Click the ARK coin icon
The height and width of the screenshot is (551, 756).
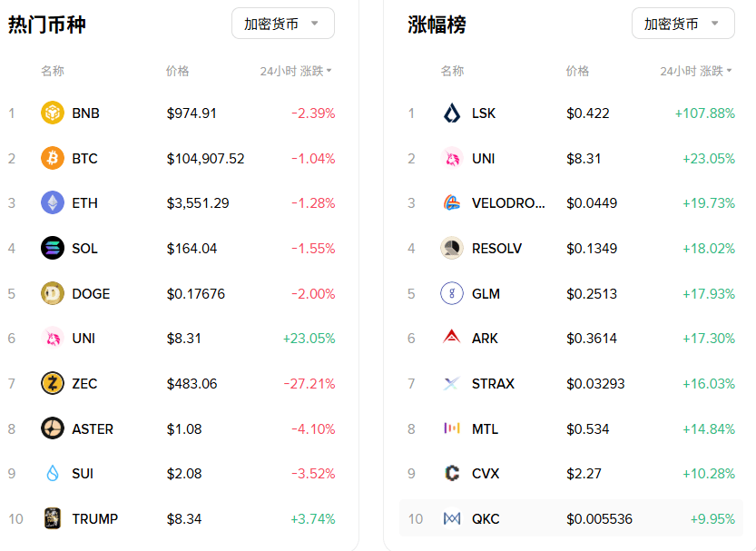click(452, 336)
